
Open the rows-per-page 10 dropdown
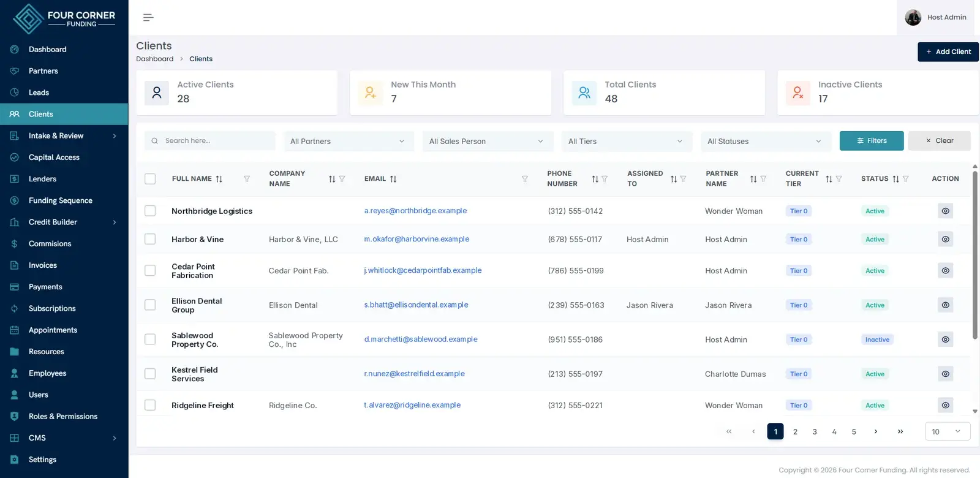[948, 431]
